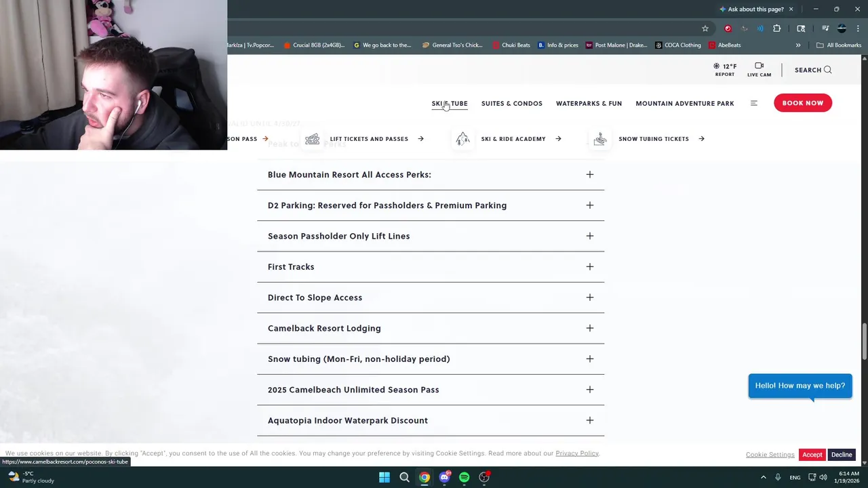Click the red Book Now button
The width and height of the screenshot is (868, 488).
(x=803, y=103)
